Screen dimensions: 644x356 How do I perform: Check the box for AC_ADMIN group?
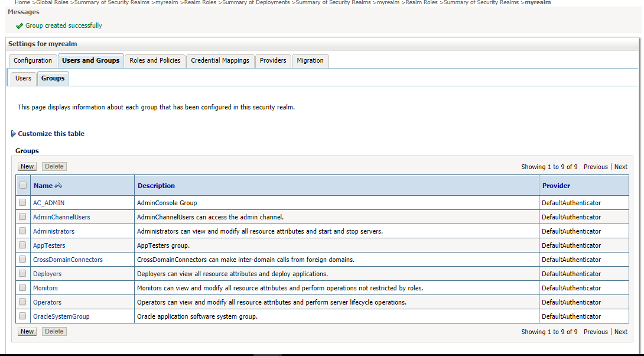pos(22,202)
